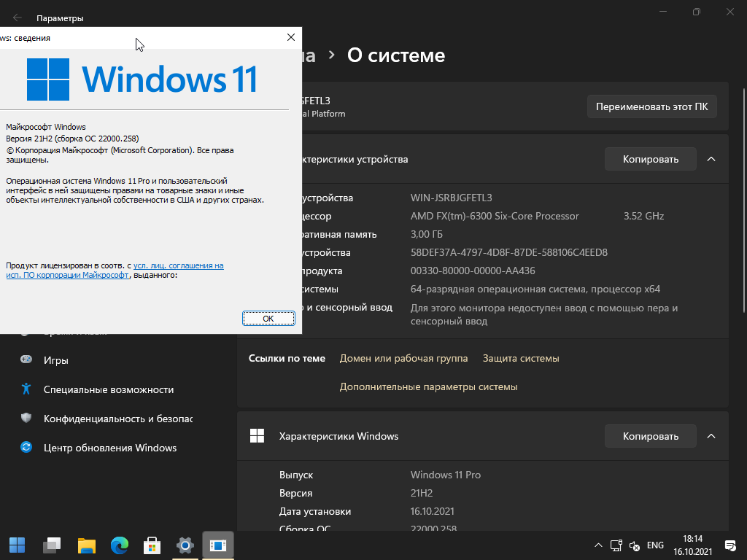This screenshot has height=560, width=747.
Task: Open Microsoft Store from the taskbar
Action: (x=152, y=545)
